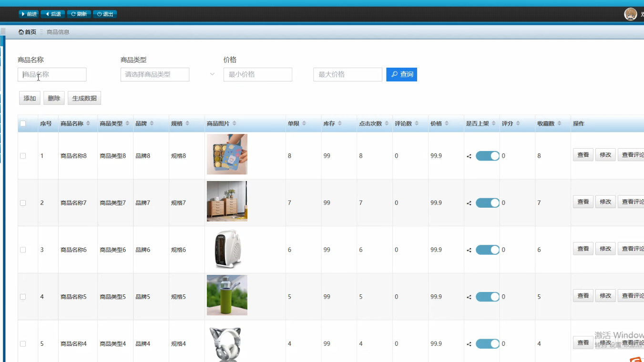This screenshot has width=644, height=362.
Task: Click the 品牌8 cell text
Action: 143,156
